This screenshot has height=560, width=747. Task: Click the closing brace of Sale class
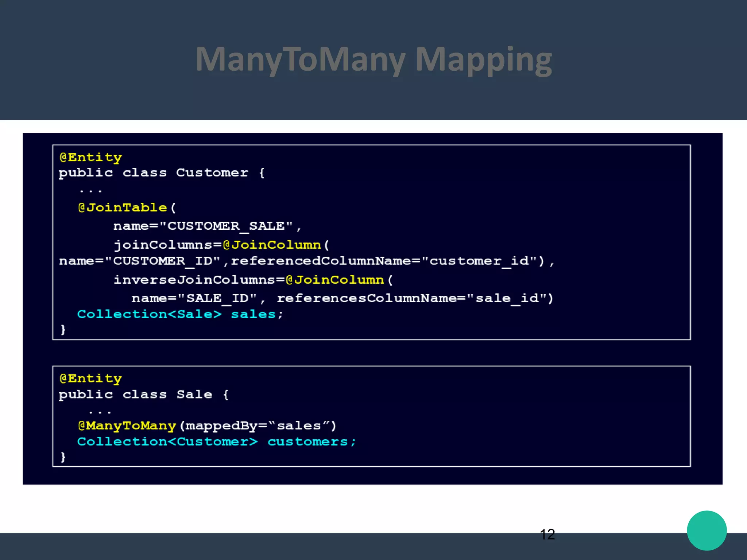[x=63, y=457]
